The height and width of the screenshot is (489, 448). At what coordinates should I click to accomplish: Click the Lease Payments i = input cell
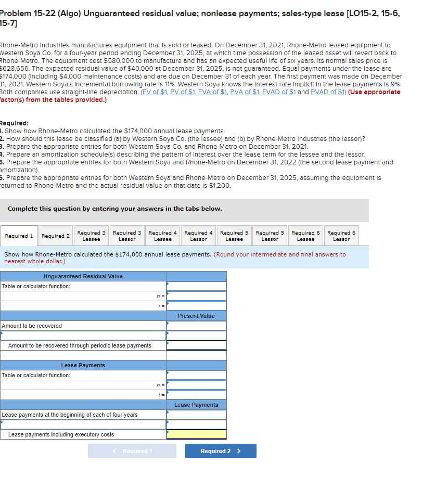pyautogui.click(x=196, y=395)
